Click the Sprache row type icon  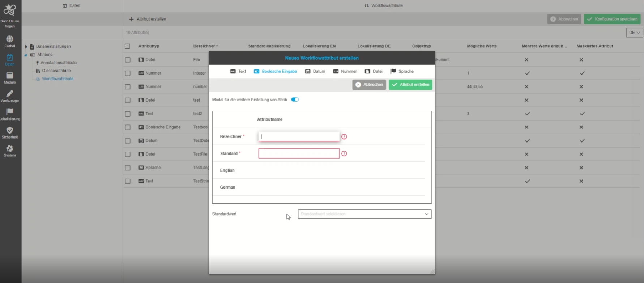pyautogui.click(x=141, y=168)
